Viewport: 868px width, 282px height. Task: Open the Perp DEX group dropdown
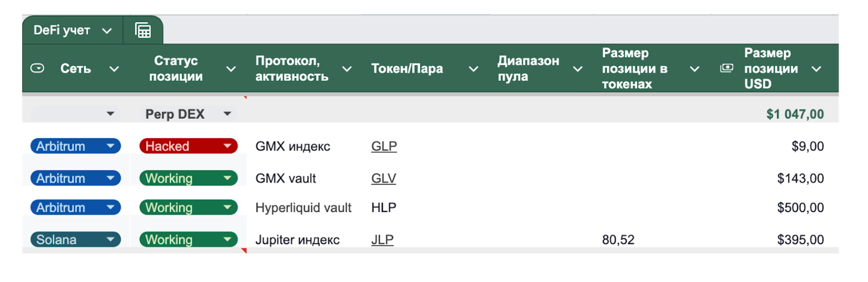coord(227,114)
